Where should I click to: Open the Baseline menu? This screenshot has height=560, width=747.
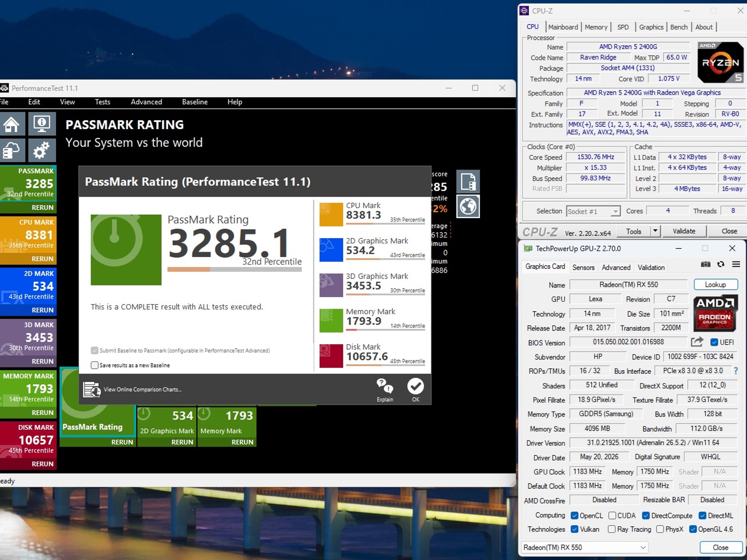point(195,102)
